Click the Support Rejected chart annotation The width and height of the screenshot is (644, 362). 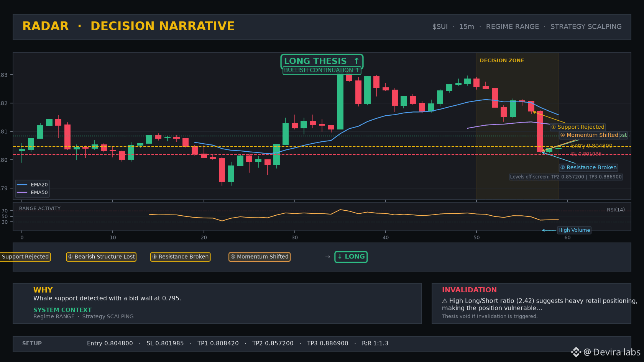coord(578,127)
